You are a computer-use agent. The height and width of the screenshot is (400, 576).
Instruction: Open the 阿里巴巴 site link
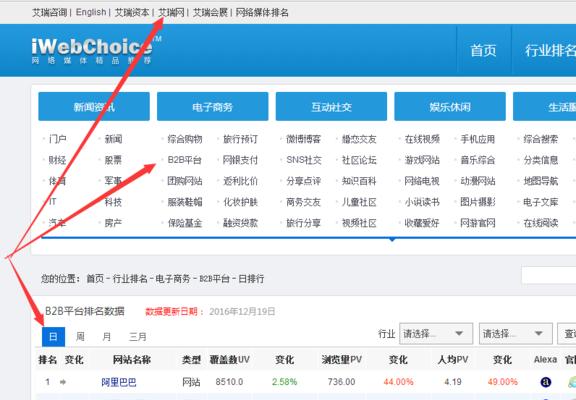tap(119, 382)
